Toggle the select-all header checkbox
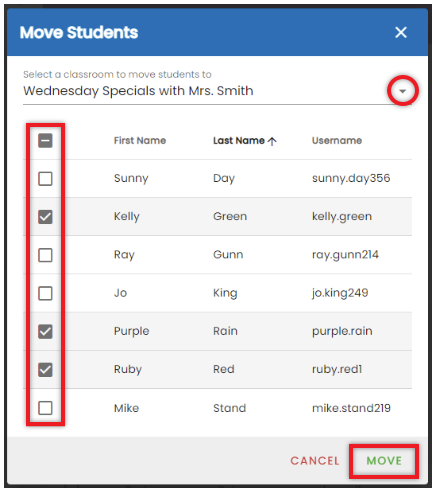The height and width of the screenshot is (492, 434). click(45, 141)
